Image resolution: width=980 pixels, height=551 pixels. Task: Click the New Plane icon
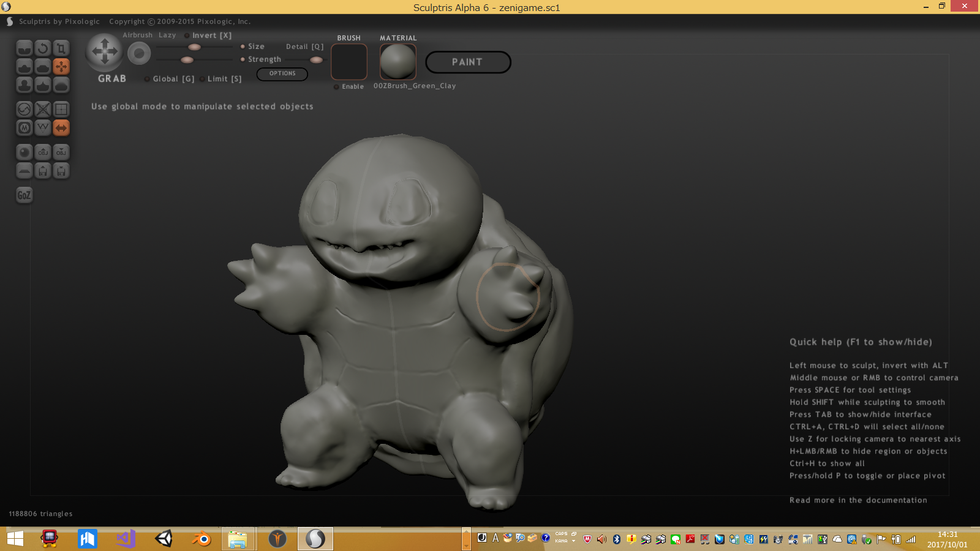pyautogui.click(x=24, y=170)
